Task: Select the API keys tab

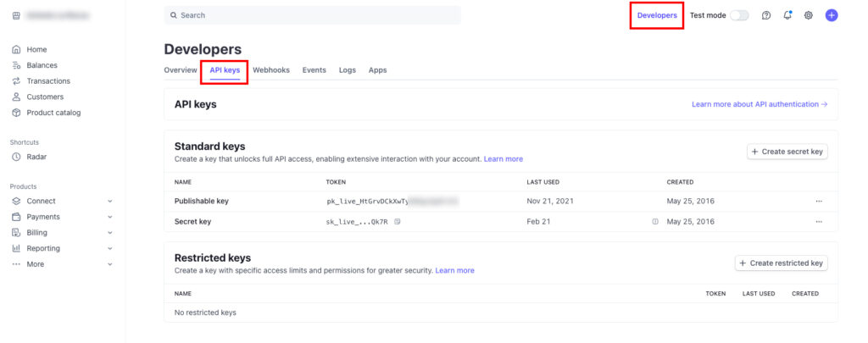Action: [225, 70]
